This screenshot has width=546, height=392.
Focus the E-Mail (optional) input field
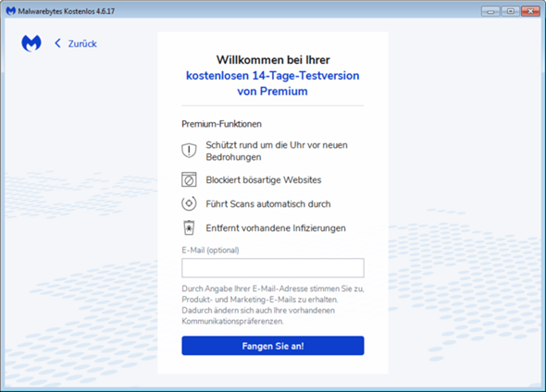coord(273,268)
